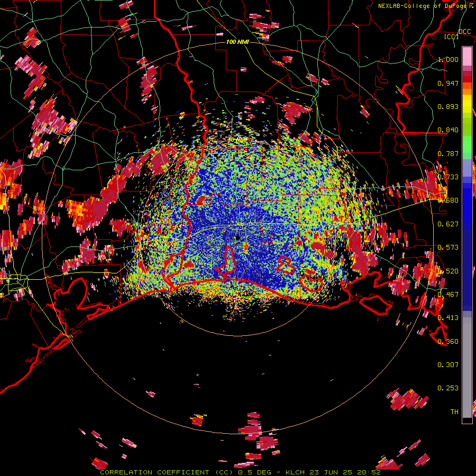
Task: Select the 0.947 scale value
Action: pos(448,83)
